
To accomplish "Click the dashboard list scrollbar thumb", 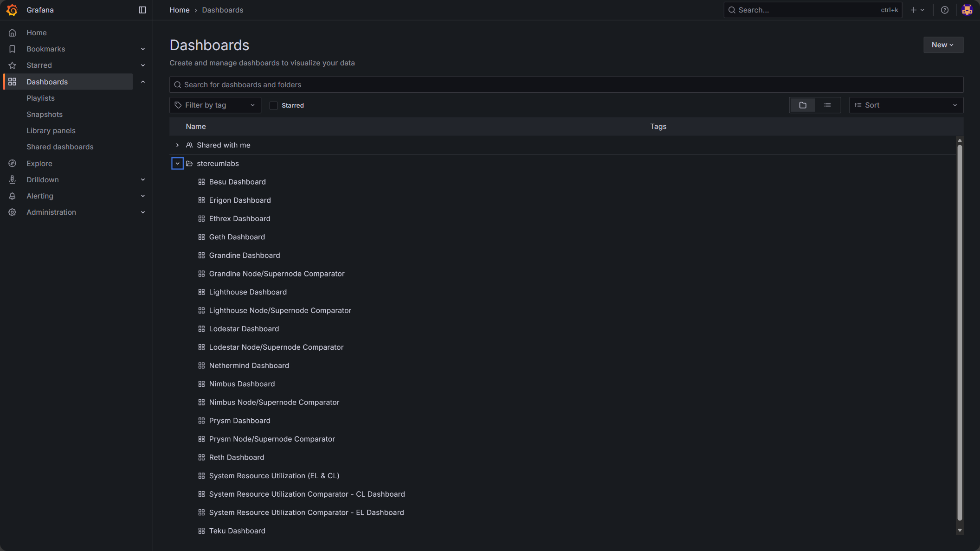I will click(x=960, y=332).
